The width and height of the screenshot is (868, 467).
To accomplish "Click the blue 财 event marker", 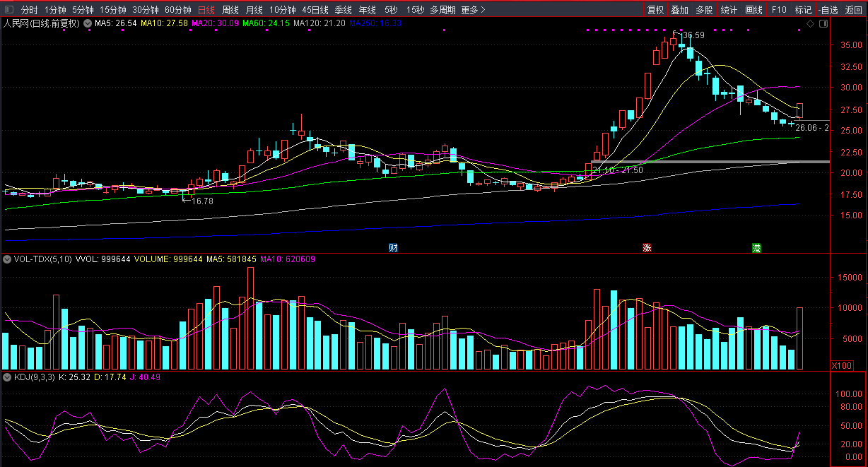I will [393, 248].
